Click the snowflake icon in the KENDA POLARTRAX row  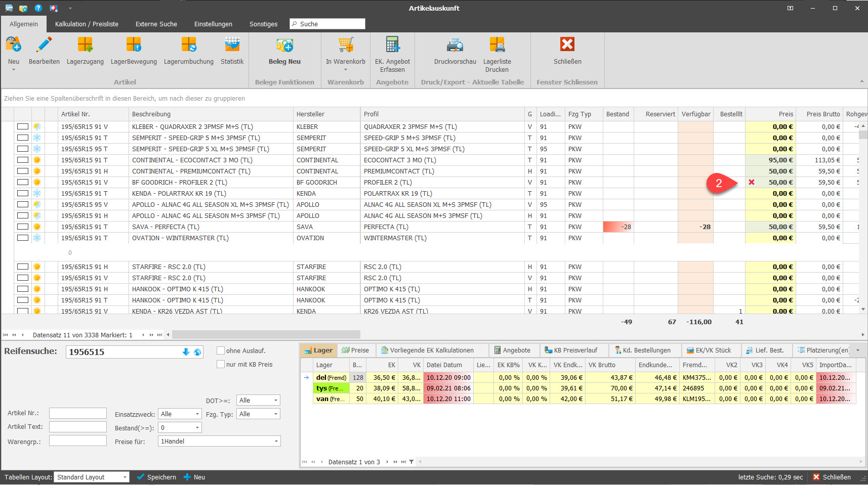37,193
